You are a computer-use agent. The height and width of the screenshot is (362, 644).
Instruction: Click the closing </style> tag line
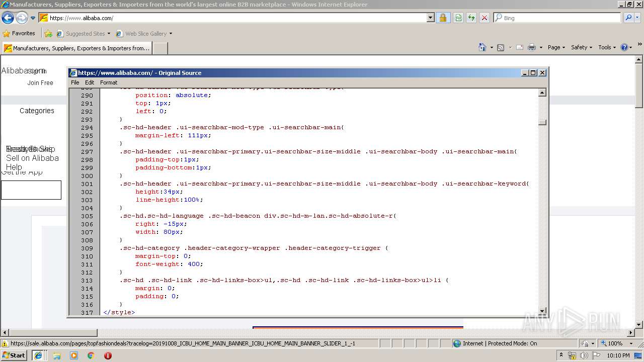tap(119, 312)
